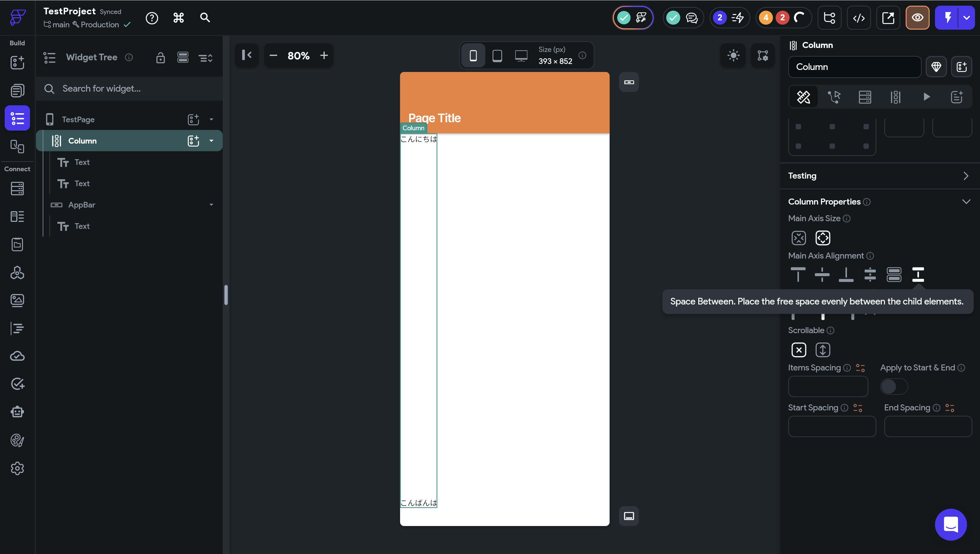Open the run mode dropdown arrow

pyautogui.click(x=966, y=18)
